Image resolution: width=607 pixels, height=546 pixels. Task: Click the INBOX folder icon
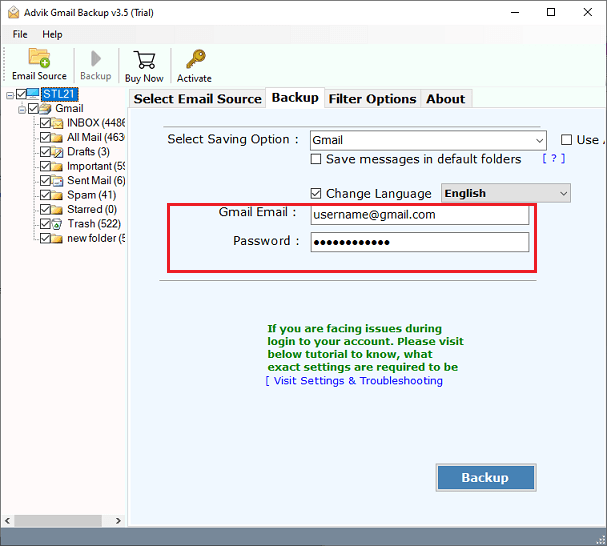tap(57, 123)
